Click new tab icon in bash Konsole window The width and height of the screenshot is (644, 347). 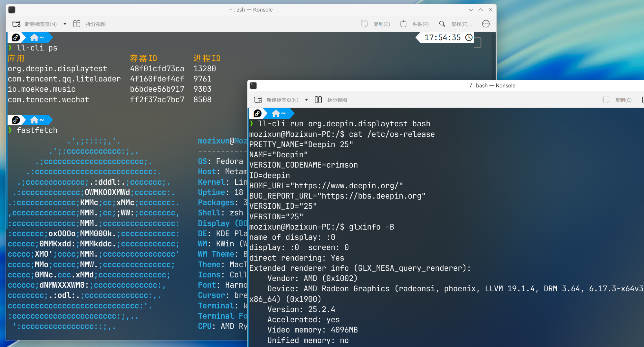tap(258, 100)
